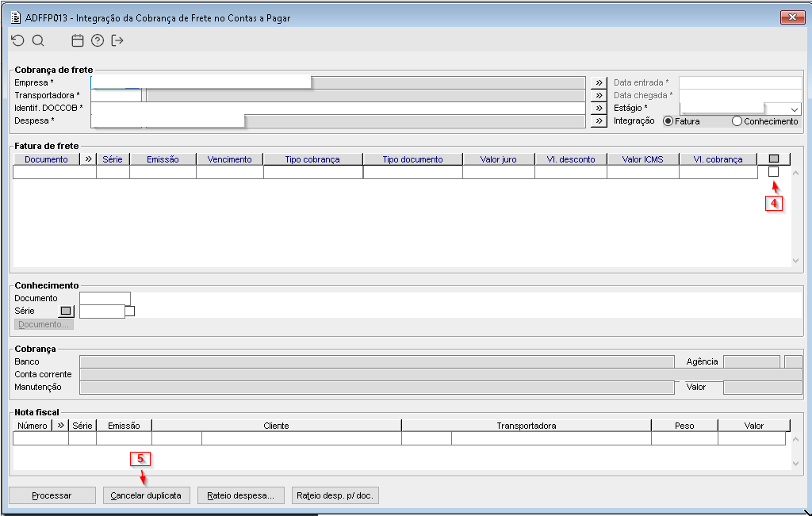This screenshot has height=516, width=812.
Task: Click the arrows button next to Número column header
Action: [60, 425]
